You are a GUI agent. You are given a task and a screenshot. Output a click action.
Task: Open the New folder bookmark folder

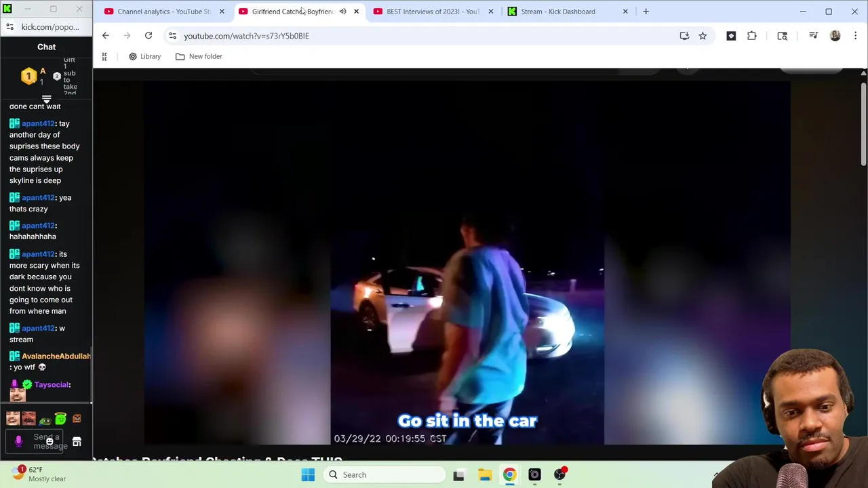199,56
